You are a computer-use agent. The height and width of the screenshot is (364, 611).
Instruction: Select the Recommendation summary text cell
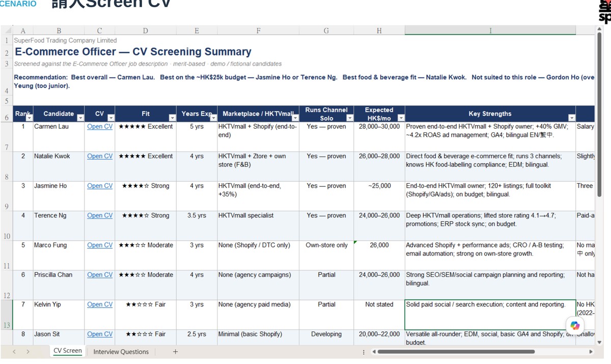point(304,81)
